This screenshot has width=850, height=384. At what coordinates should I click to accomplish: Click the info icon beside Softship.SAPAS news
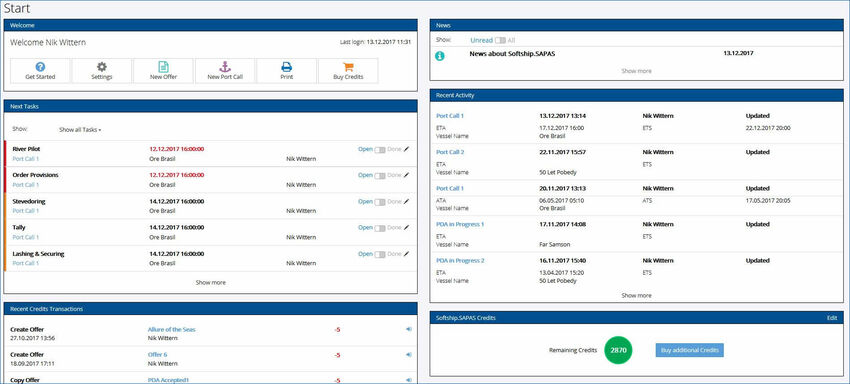click(x=440, y=56)
